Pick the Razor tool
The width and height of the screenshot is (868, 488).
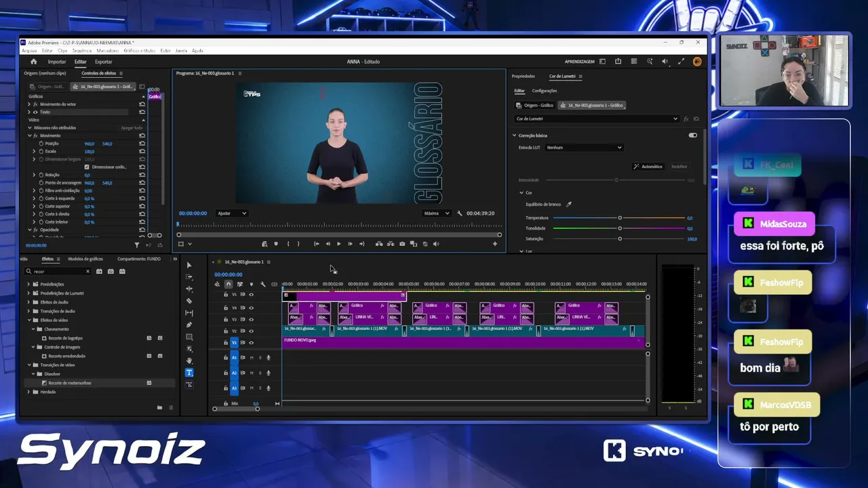189,301
